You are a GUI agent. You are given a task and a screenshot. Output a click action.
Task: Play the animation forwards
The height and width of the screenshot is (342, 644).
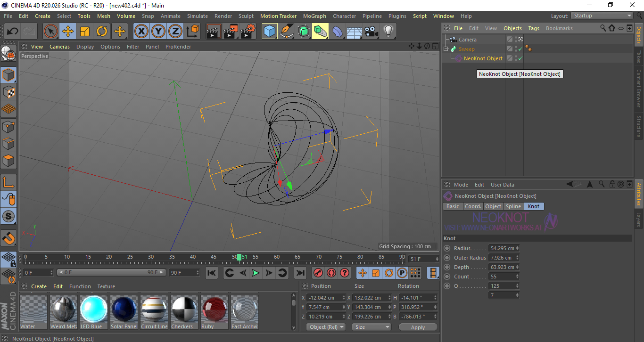pos(256,273)
